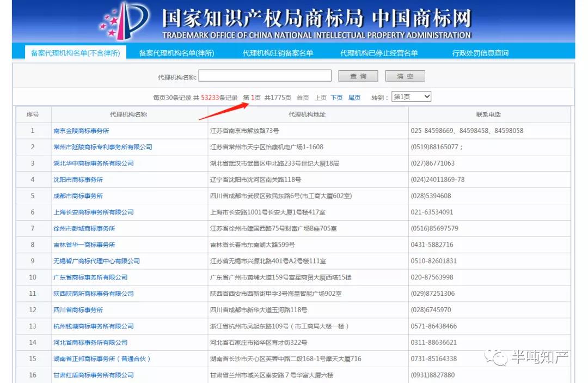
Task: Expand the 转到 page number dropdown
Action: 411,97
